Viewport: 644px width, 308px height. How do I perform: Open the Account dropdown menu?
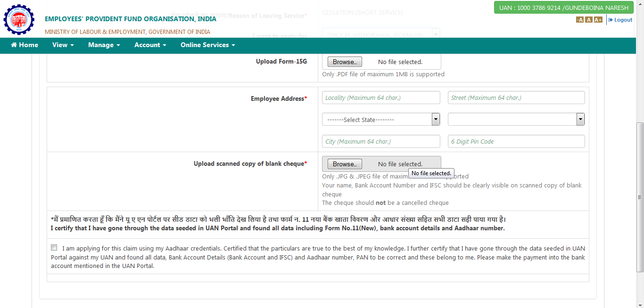(150, 45)
